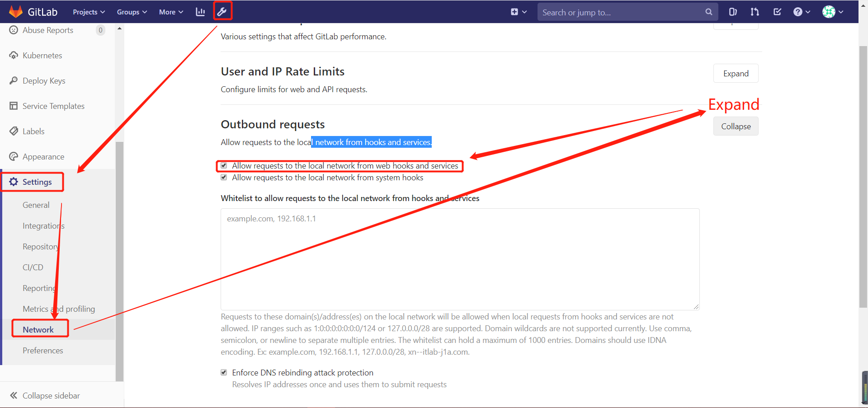Viewport: 868px width, 408px height.
Task: Go to Deploy Keys page
Action: click(x=44, y=81)
